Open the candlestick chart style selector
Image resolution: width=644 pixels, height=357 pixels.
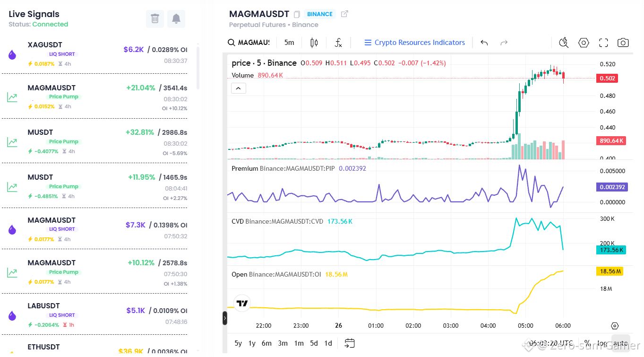314,43
